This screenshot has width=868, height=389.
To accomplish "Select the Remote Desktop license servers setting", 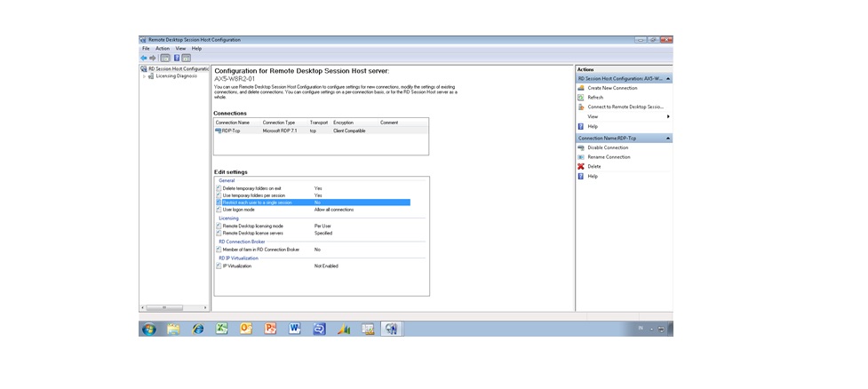I will (x=253, y=233).
